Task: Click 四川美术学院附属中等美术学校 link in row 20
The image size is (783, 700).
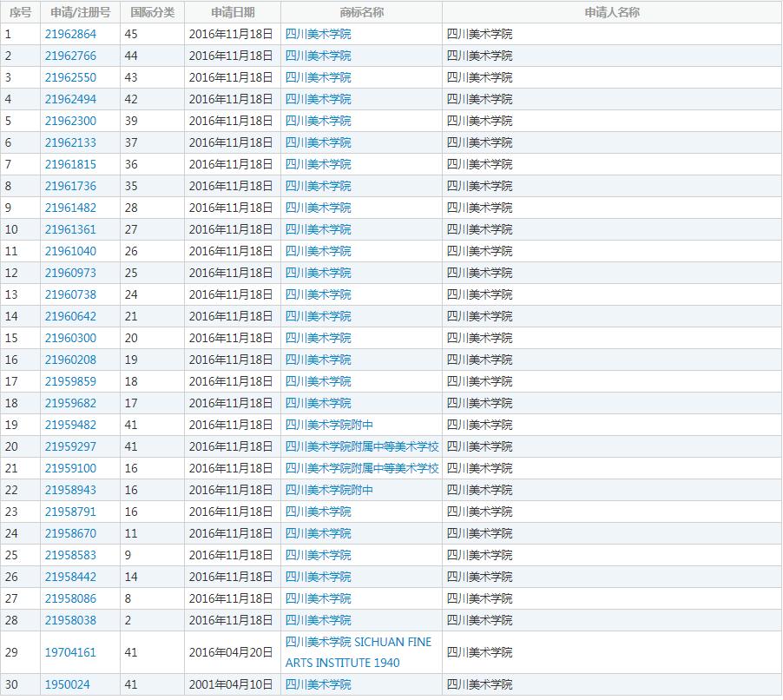Action: [362, 446]
